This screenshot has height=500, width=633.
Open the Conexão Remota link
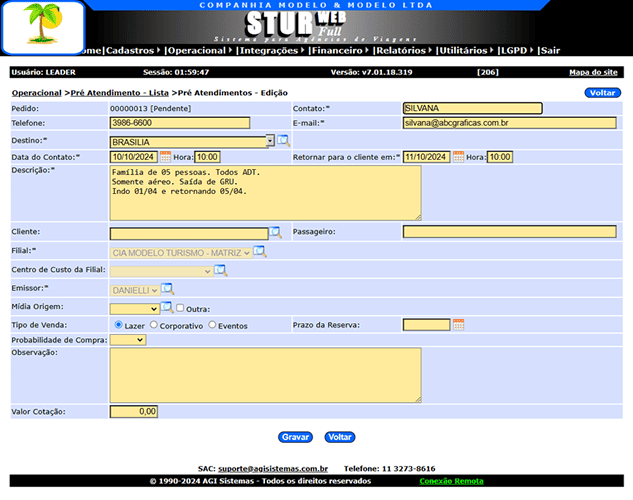tap(451, 481)
